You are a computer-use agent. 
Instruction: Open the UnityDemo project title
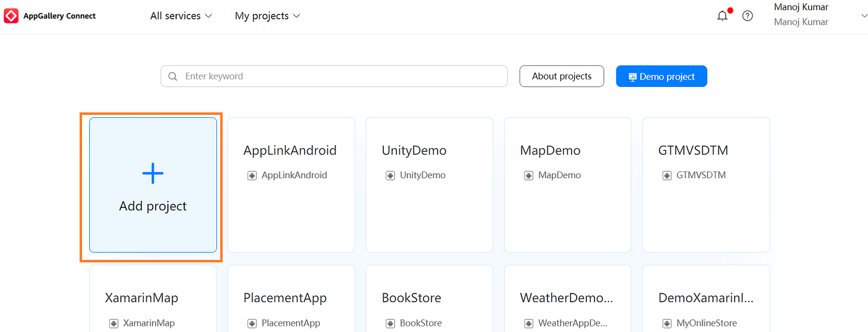tap(414, 151)
